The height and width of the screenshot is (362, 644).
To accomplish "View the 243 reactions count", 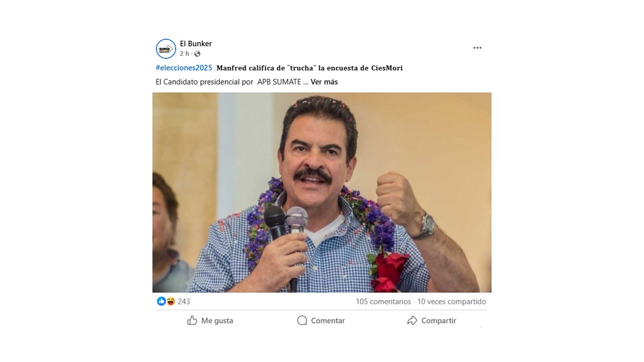I will point(184,302).
